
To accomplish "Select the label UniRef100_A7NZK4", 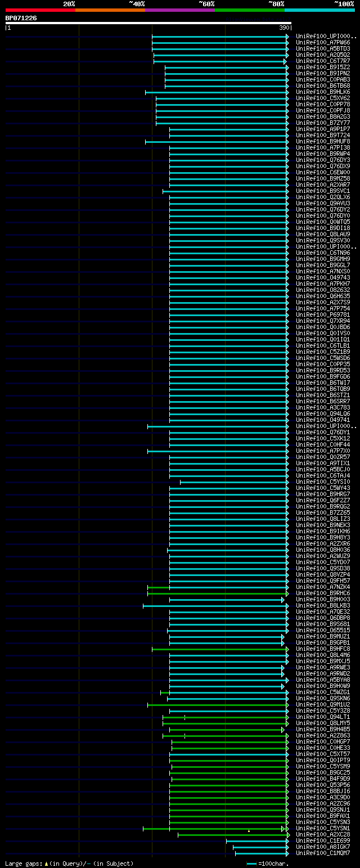I will coord(323,587).
